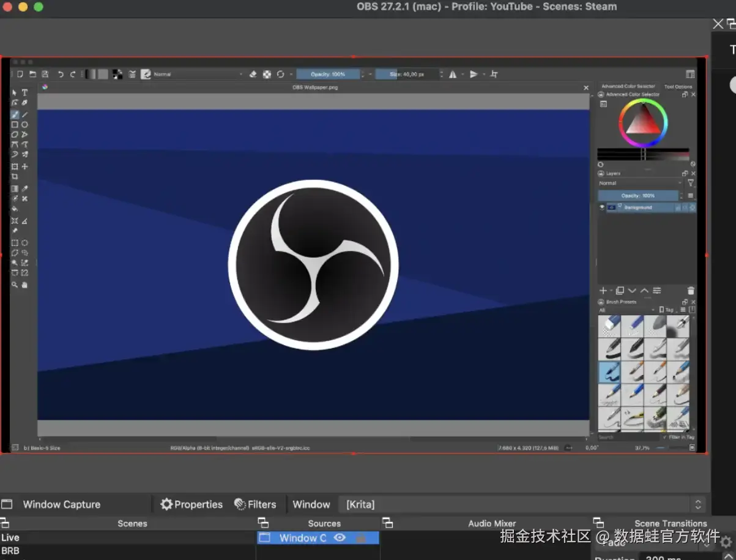Toggle lock on the Window Capture source
The width and height of the screenshot is (736, 560).
361,538
